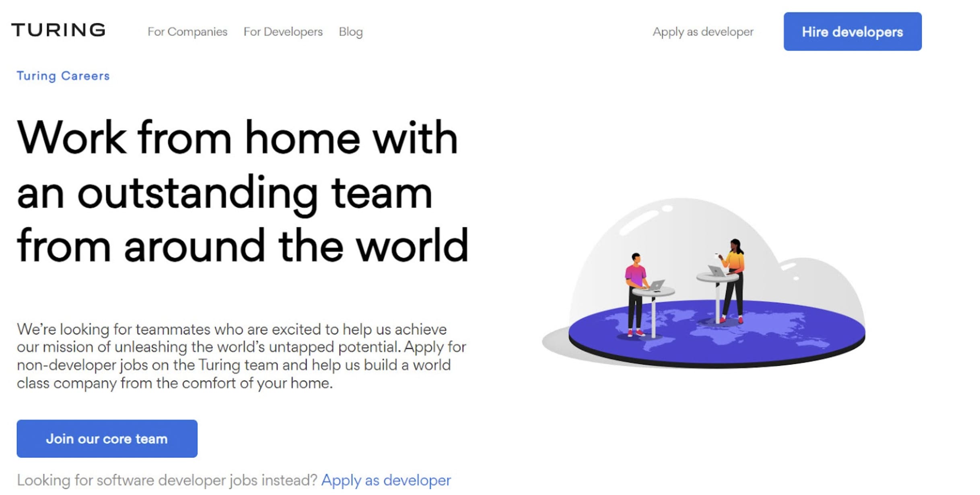Open the For Developers menu item
This screenshot has height=495, width=980.
[x=283, y=32]
